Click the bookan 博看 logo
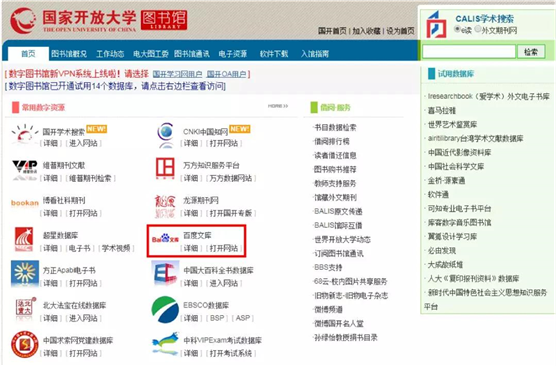Viewport: 556px width, 366px height. (x=24, y=203)
